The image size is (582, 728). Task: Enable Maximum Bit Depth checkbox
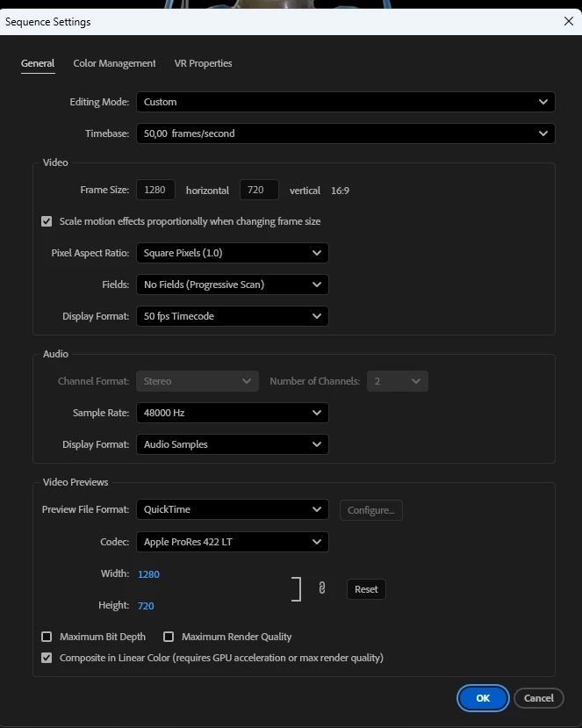[47, 637]
